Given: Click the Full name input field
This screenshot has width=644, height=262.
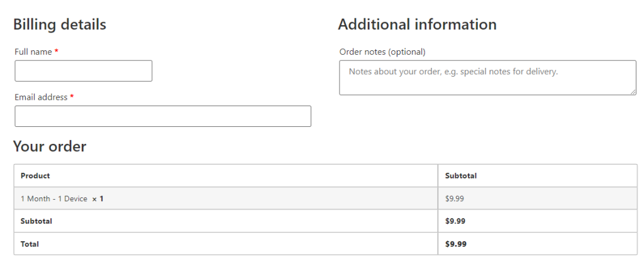Looking at the screenshot, I should point(83,71).
